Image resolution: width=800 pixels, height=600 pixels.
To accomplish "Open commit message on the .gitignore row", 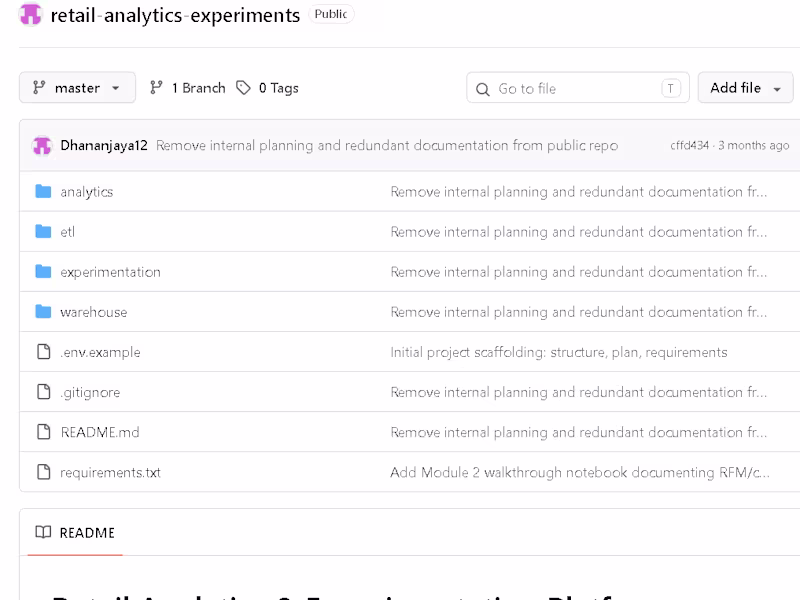I will point(579,392).
